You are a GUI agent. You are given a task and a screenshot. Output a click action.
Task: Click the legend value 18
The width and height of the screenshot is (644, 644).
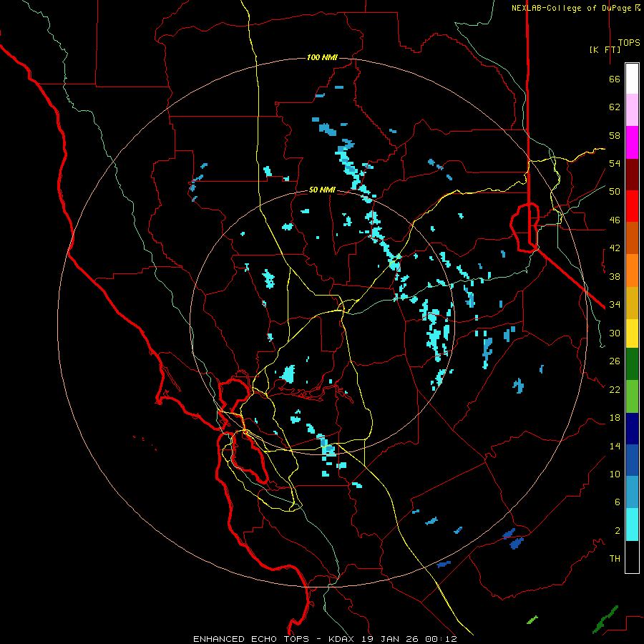[615, 418]
